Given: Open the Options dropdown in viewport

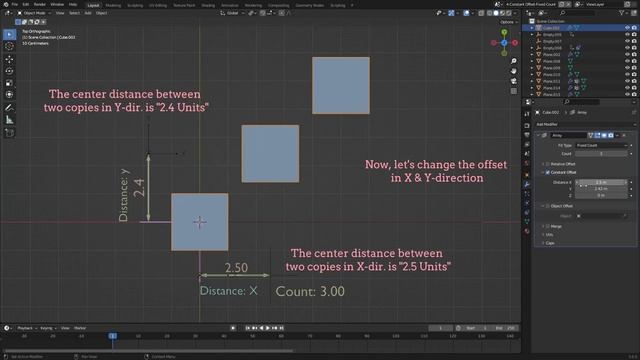Looking at the screenshot, I should click(508, 22).
